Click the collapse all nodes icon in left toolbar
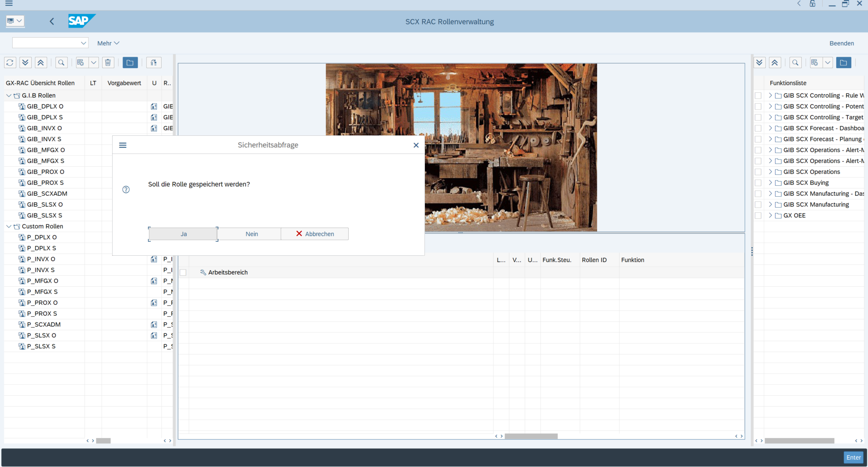This screenshot has width=868, height=467. click(41, 63)
